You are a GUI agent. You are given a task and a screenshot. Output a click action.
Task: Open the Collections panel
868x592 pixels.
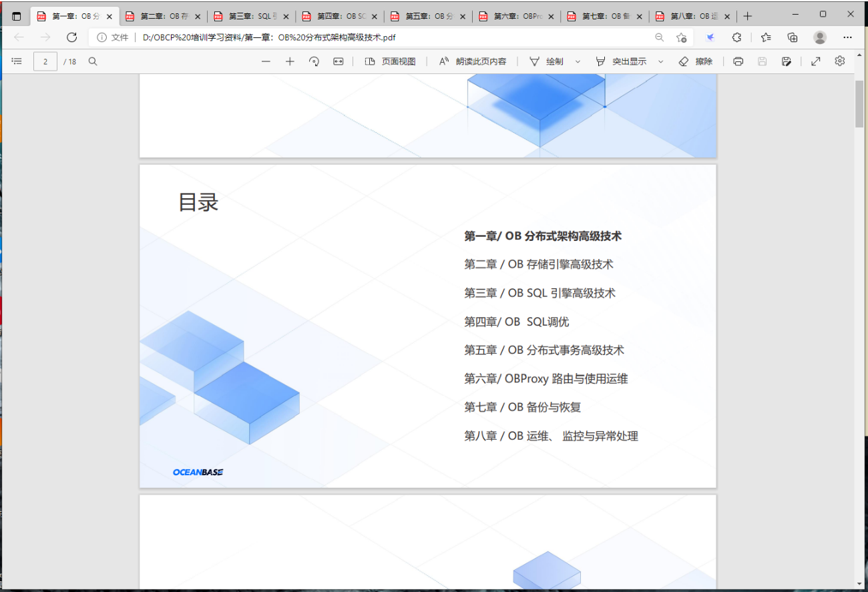793,37
